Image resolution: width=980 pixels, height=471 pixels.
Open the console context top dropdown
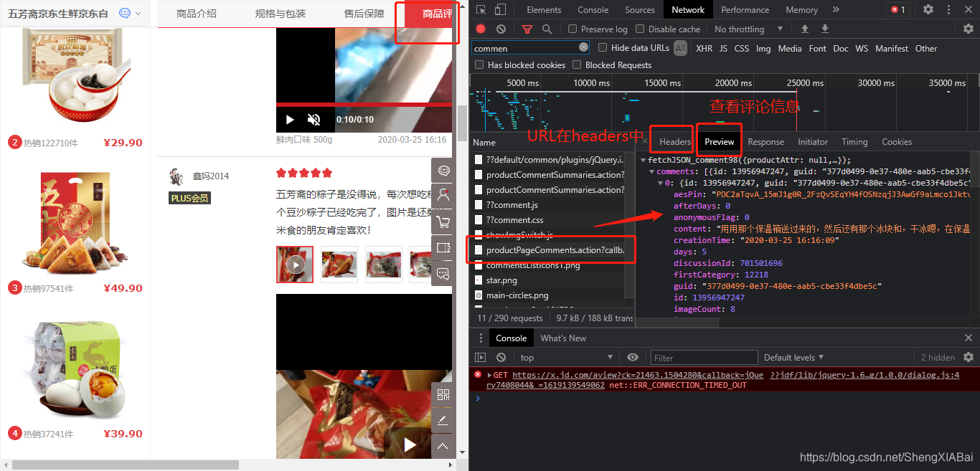tap(567, 357)
